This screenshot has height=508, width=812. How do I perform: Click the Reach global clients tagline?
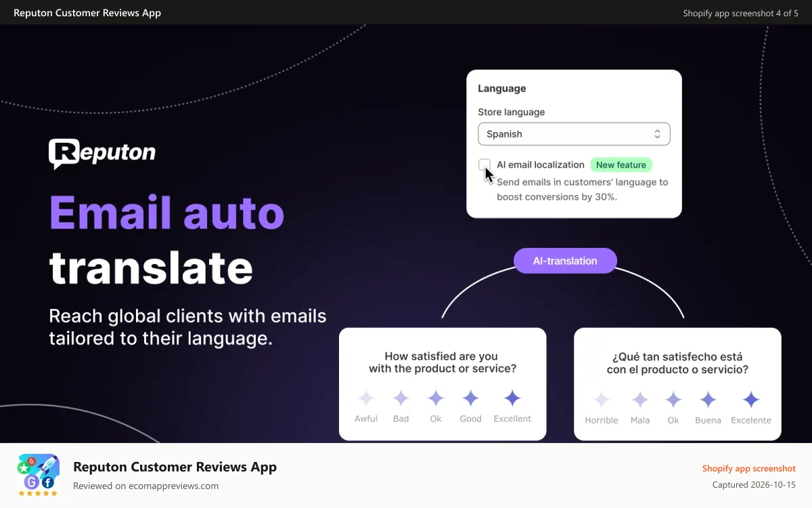[187, 326]
